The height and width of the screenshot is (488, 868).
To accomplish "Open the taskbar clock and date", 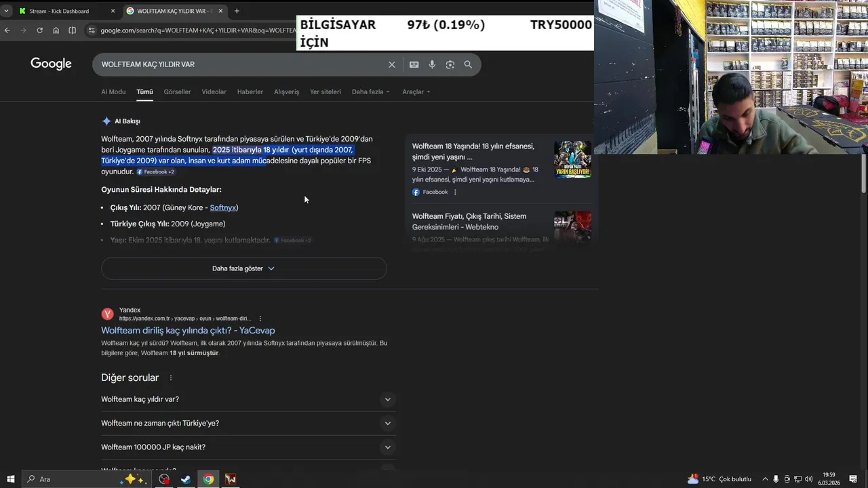I will [829, 479].
